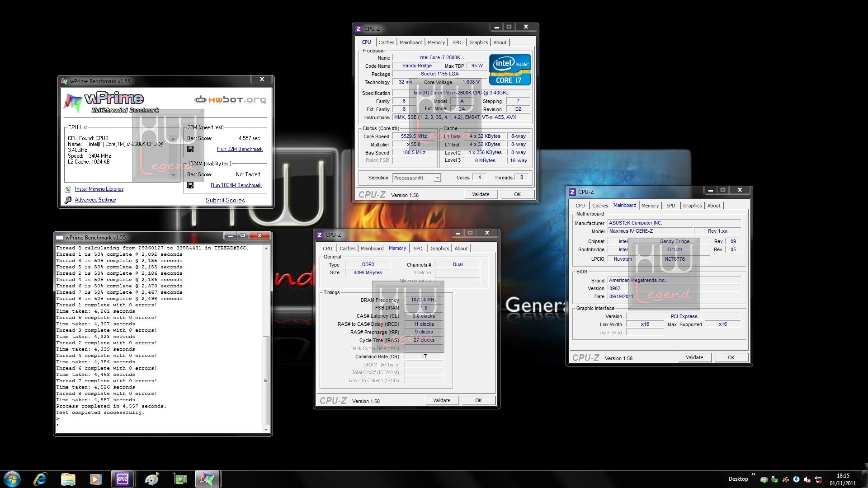
Task: Open Graphics tab in the CPU-Z CPU window
Action: tap(478, 42)
